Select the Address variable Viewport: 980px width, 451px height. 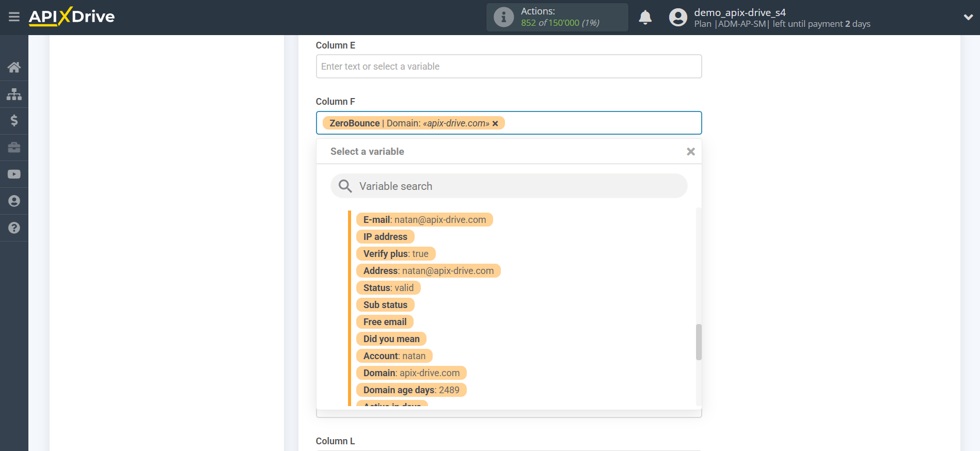tap(428, 271)
